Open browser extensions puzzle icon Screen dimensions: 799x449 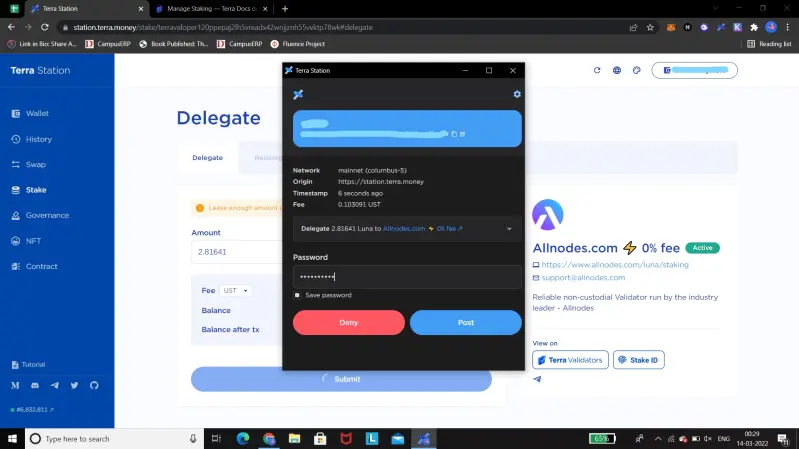point(754,28)
